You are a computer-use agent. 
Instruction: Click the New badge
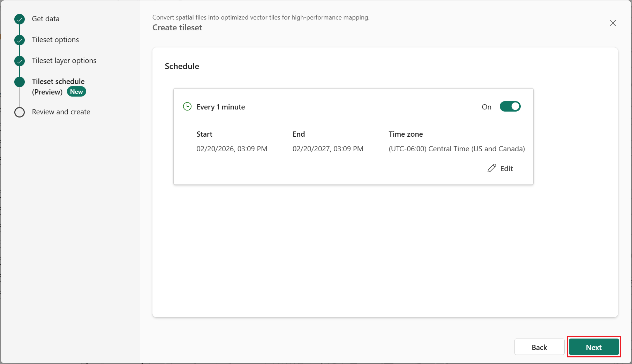pyautogui.click(x=76, y=92)
